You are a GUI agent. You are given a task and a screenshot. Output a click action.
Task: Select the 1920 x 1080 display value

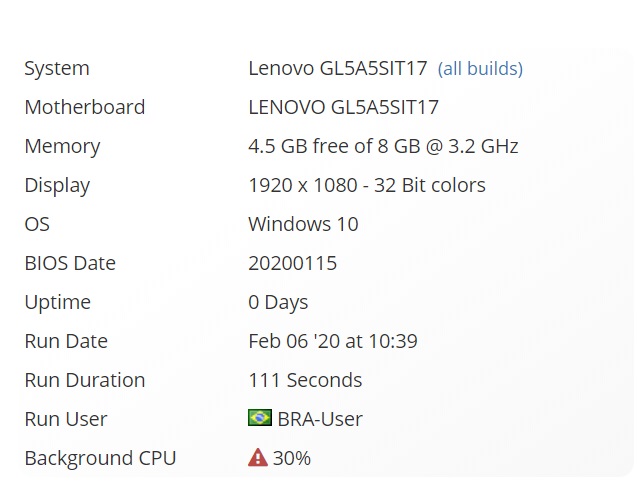coord(366,185)
